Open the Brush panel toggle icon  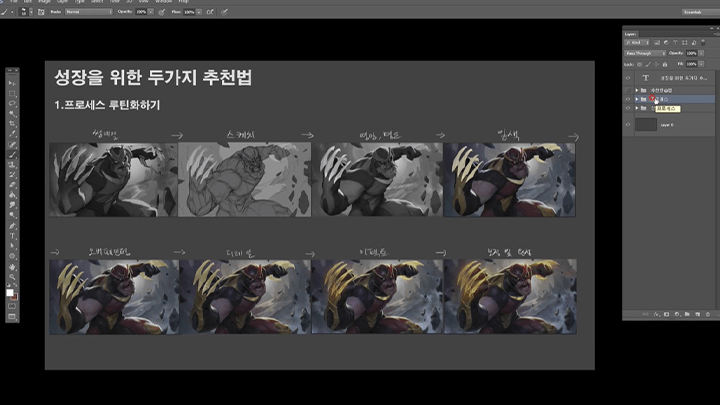(x=41, y=12)
